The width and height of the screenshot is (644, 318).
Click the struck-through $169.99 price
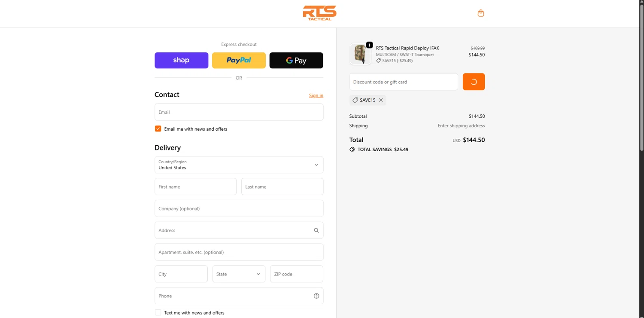[x=477, y=48]
